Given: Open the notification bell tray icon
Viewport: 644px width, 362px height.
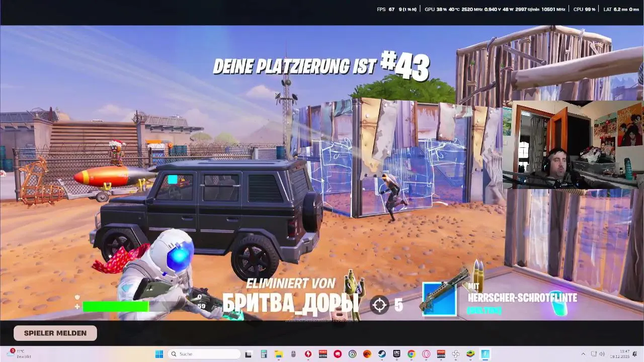Looking at the screenshot, I should tap(635, 354).
